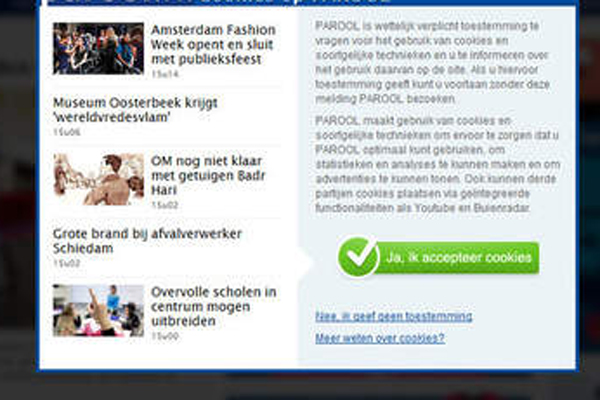Select the Badr Hari article thumbnail
This screenshot has height=400, width=600.
[x=98, y=179]
